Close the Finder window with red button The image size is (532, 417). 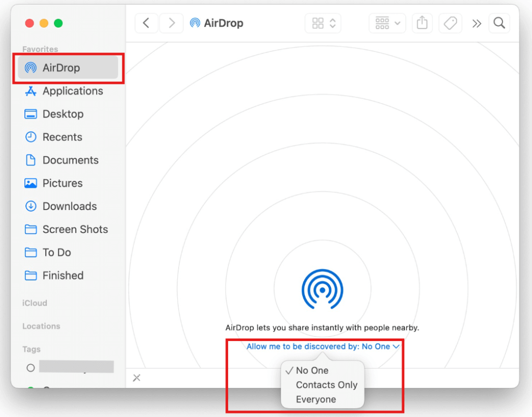click(30, 23)
